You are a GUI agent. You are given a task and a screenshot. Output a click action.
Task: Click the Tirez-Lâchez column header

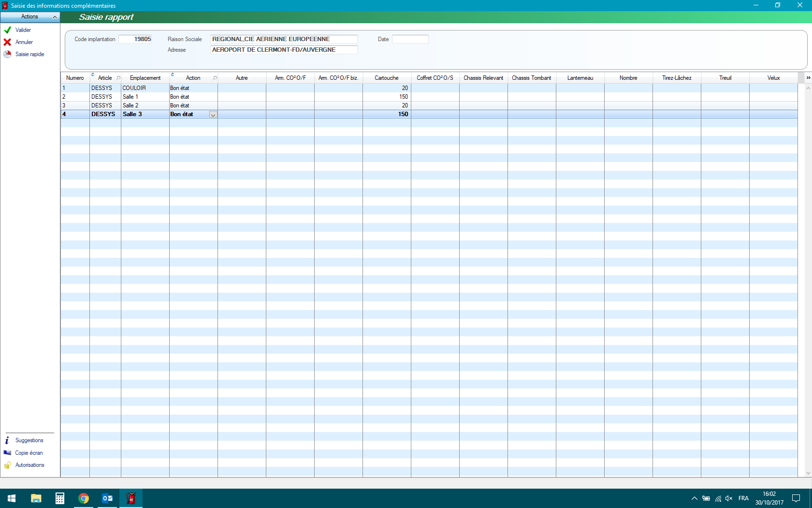click(677, 78)
